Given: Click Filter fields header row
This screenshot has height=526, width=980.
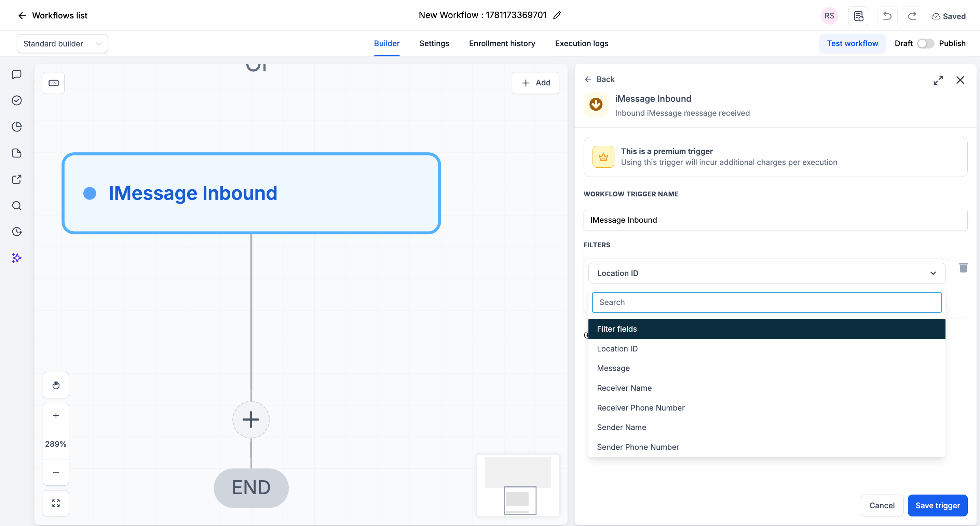Looking at the screenshot, I should point(766,329).
